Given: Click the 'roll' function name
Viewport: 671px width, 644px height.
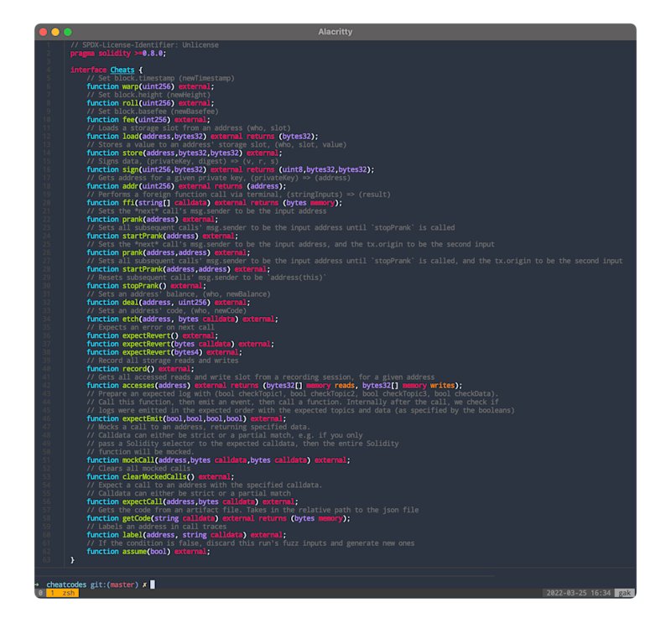Looking at the screenshot, I should 131,103.
